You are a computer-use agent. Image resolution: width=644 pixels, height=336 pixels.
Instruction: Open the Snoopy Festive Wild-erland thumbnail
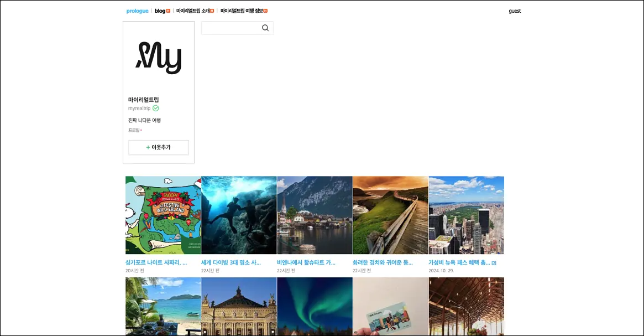pyautogui.click(x=163, y=215)
